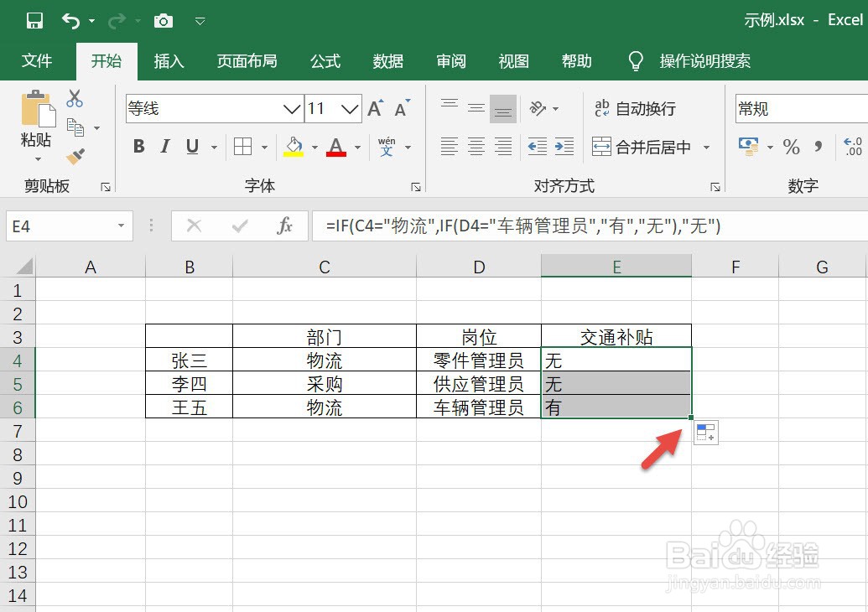The height and width of the screenshot is (612, 868).
Task: Switch to the 插入 ribbon tab
Action: point(168,60)
